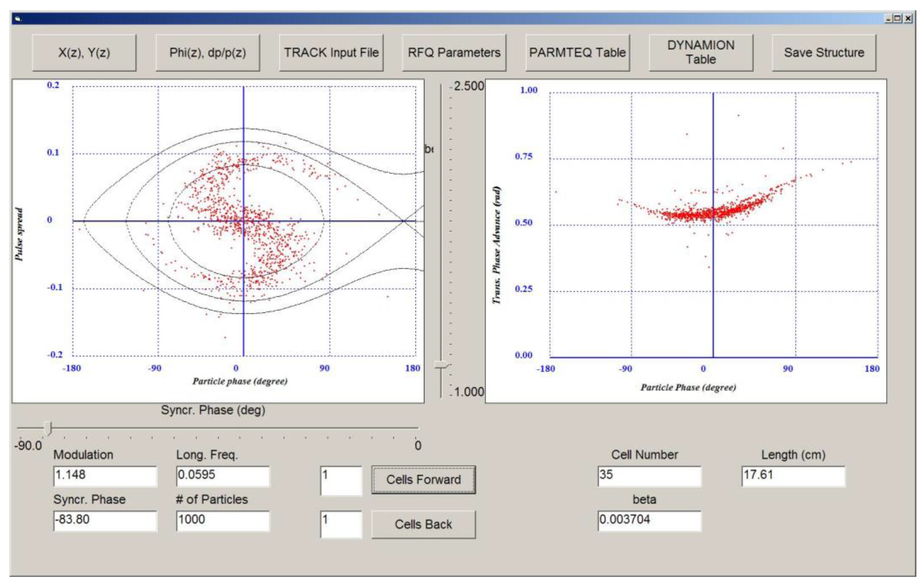
Task: Click the Syncr. Phase slider thumb
Action: point(48,428)
